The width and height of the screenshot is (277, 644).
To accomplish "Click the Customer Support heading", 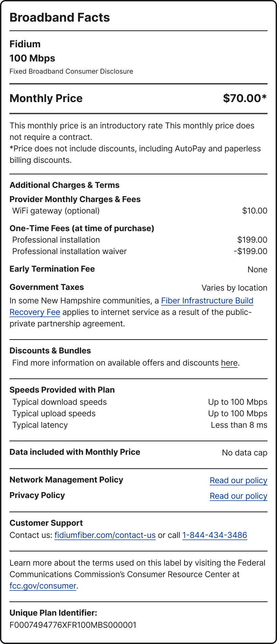I will click(46, 523).
